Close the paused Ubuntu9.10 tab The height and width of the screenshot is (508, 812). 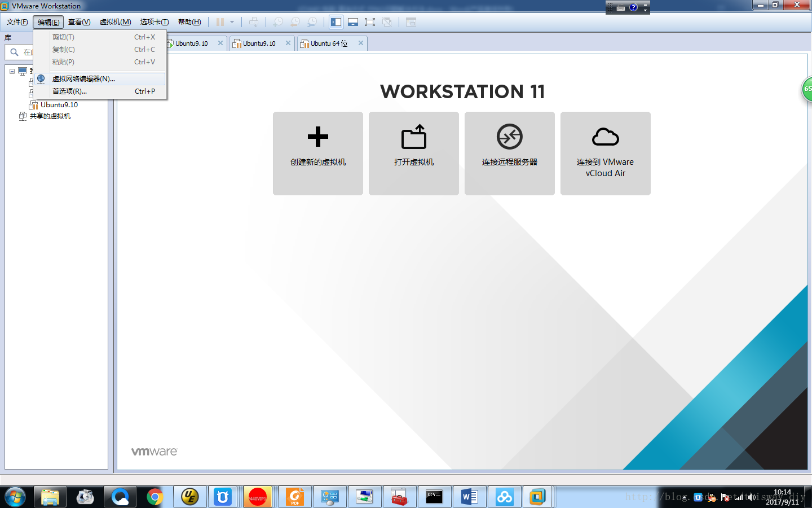(x=288, y=43)
